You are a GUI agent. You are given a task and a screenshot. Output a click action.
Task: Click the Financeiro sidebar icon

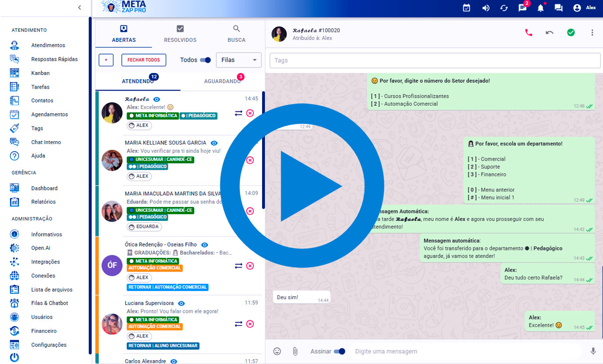coord(14,331)
